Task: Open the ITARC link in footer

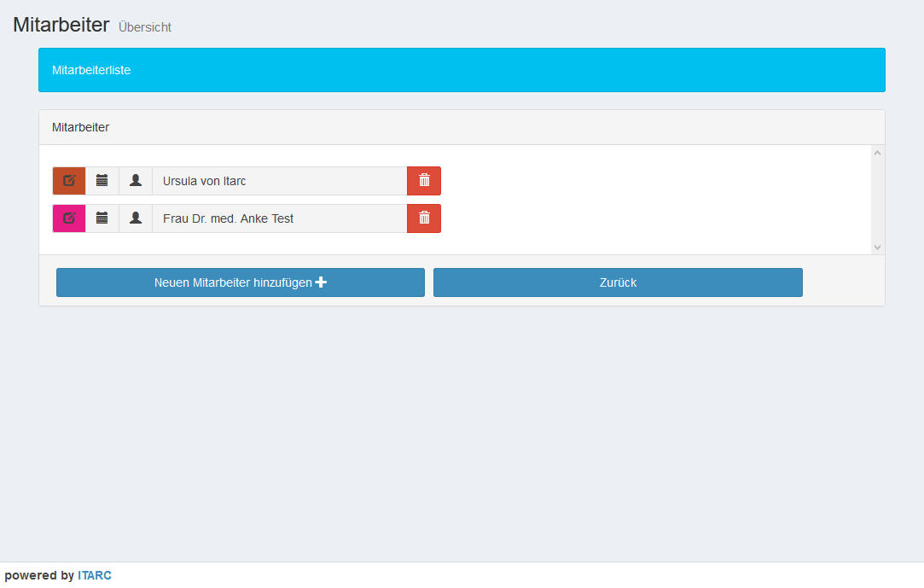Action: coord(95,576)
